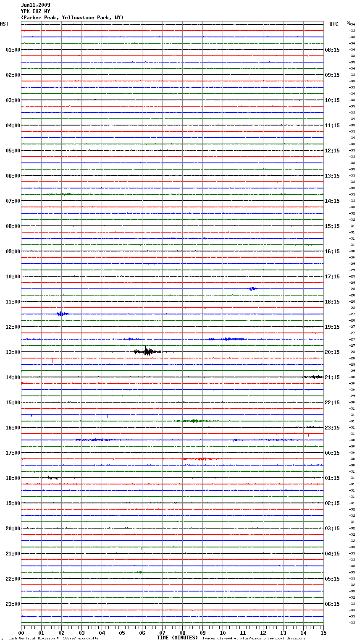
Task: Select the 08:00 MST time label
Action: click(x=13, y=226)
